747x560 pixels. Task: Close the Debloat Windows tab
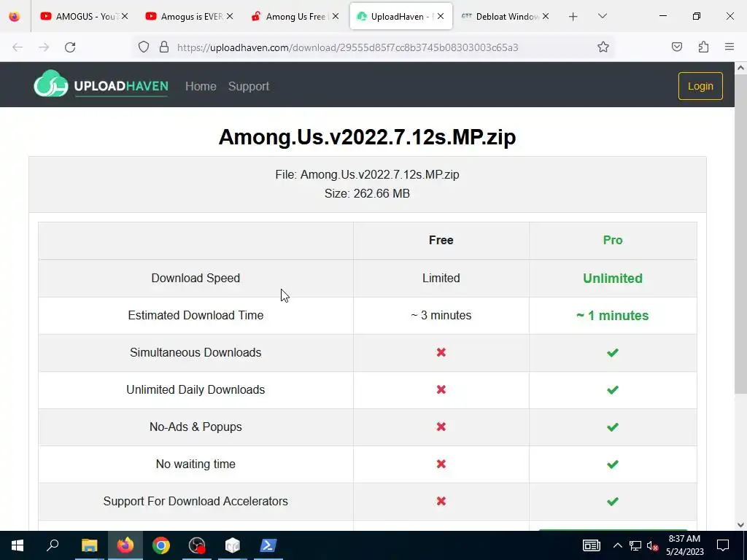click(546, 17)
